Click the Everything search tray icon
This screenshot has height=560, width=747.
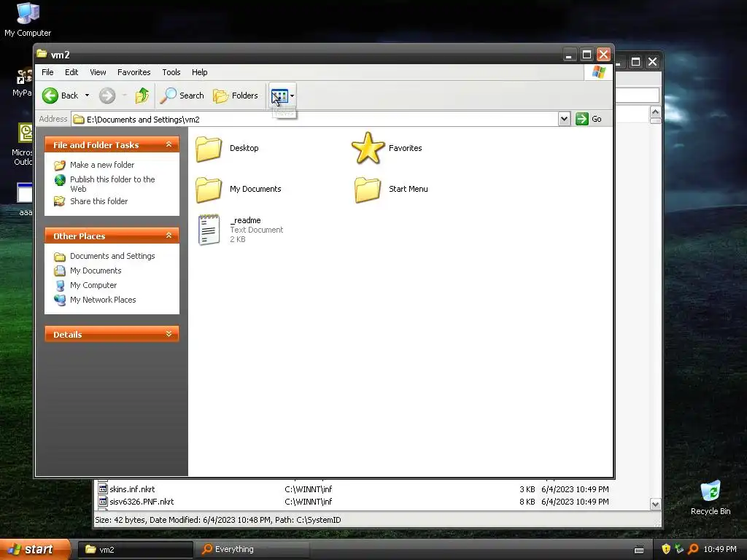(x=693, y=549)
